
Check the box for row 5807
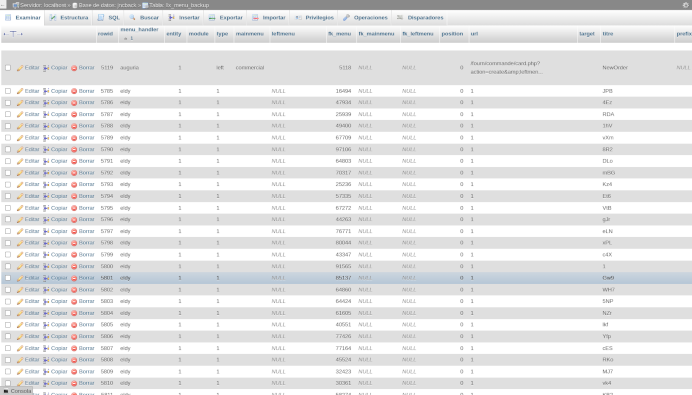pyautogui.click(x=8, y=348)
